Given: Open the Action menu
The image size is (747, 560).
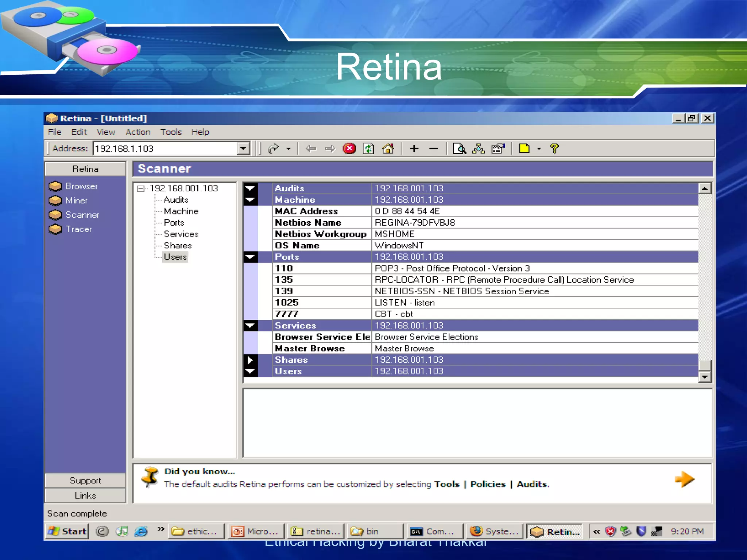Looking at the screenshot, I should click(138, 132).
